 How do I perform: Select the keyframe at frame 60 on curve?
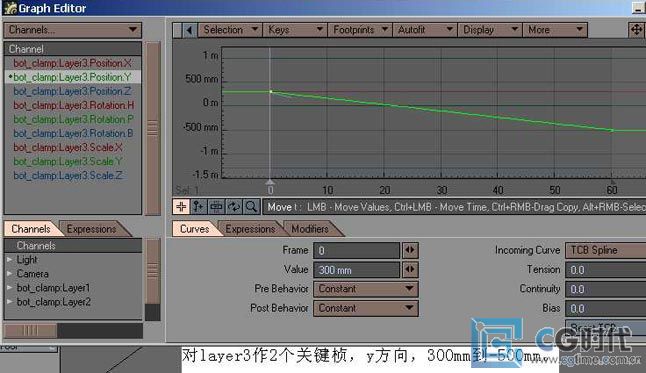coord(612,130)
